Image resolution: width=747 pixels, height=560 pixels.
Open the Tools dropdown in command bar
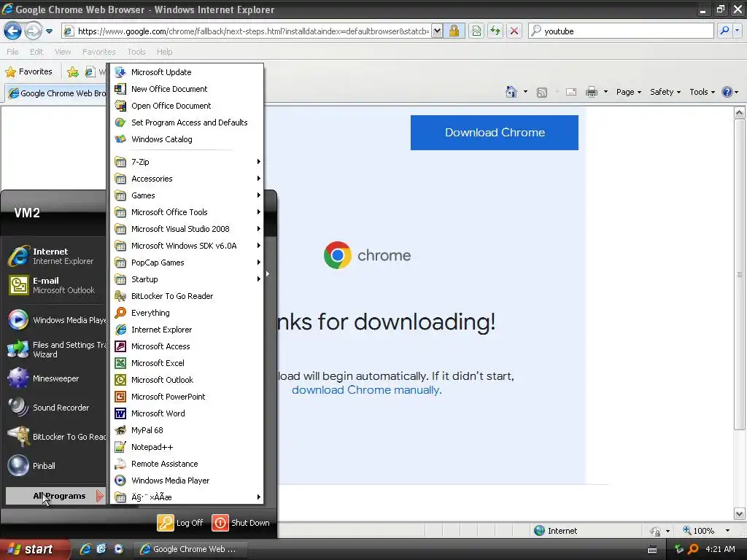click(703, 92)
